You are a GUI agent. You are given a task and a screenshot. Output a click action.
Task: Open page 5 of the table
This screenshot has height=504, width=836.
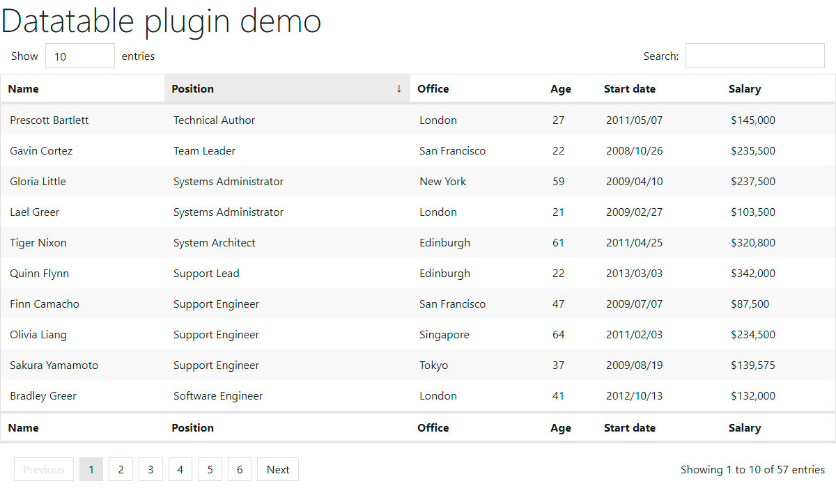[x=210, y=469]
